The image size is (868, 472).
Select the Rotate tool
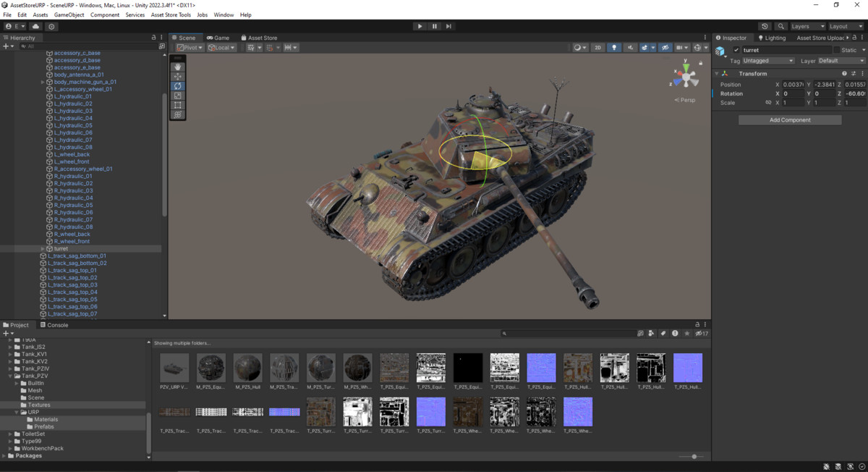click(177, 85)
